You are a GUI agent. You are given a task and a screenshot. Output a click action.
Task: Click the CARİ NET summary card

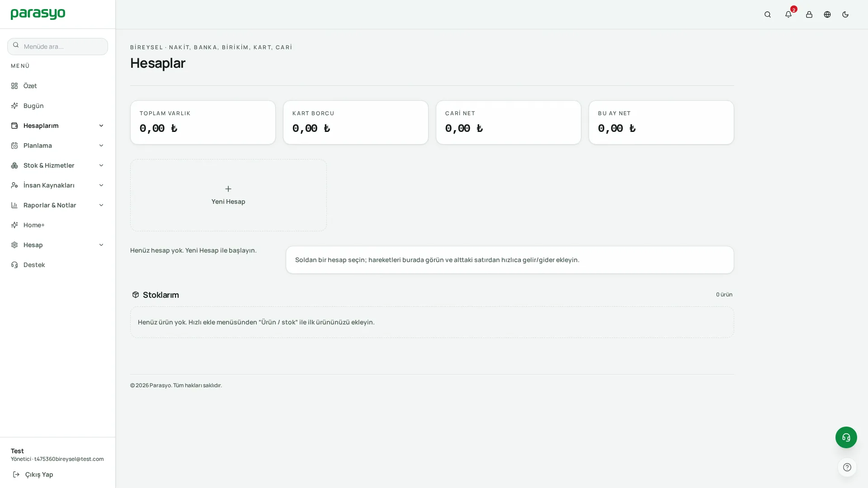(x=509, y=122)
